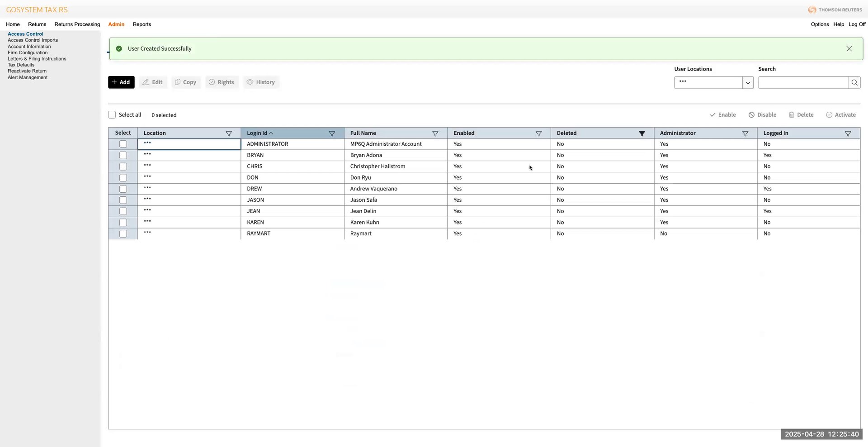The image size is (868, 447).
Task: Click the Karen Kuhn name cell
Action: tap(396, 223)
